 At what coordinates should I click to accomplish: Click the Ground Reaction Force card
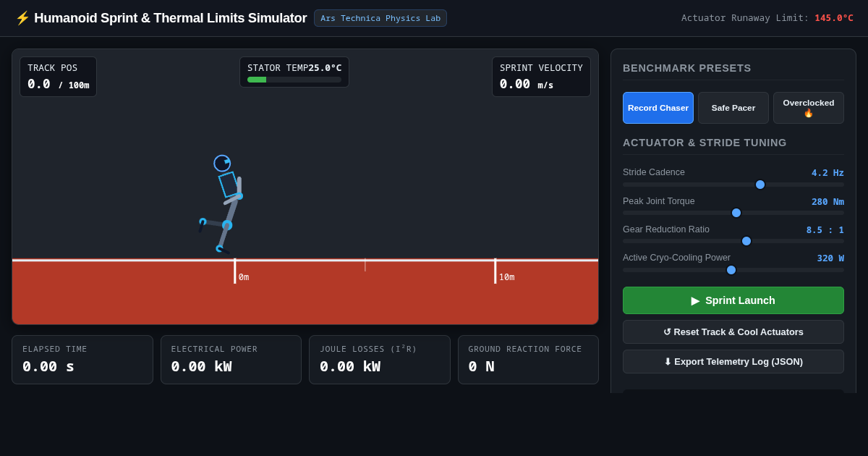tap(528, 360)
